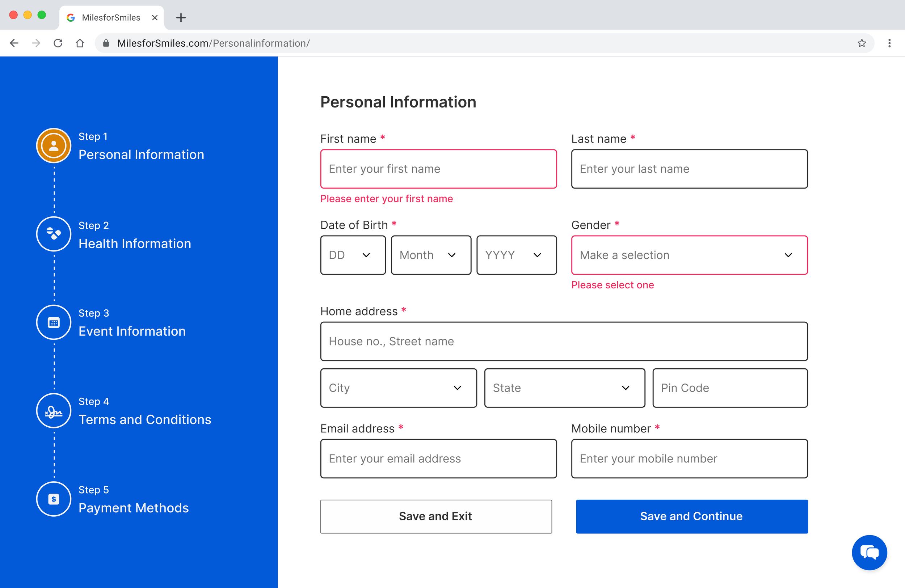Go to the Event Information step label
The width and height of the screenshot is (905, 588).
(x=132, y=331)
